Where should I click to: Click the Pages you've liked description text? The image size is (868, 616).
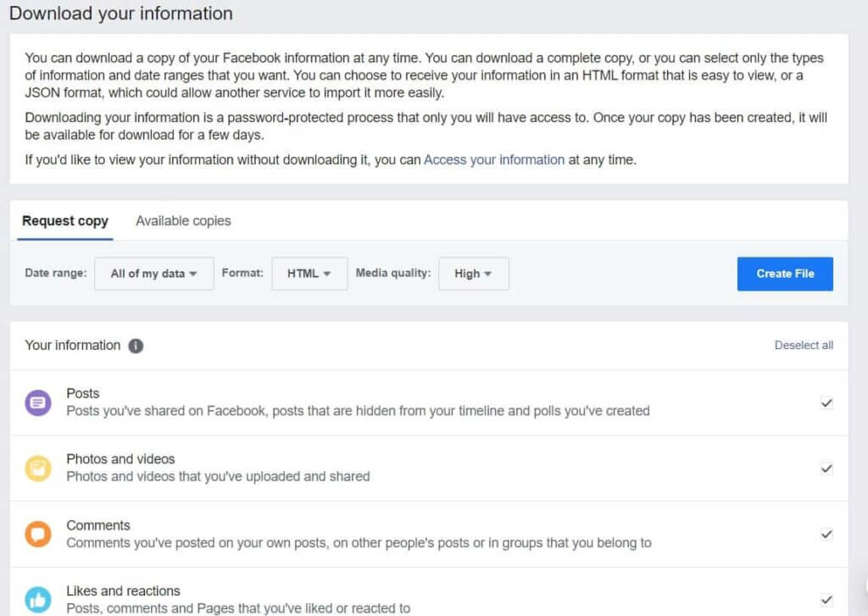click(238, 608)
